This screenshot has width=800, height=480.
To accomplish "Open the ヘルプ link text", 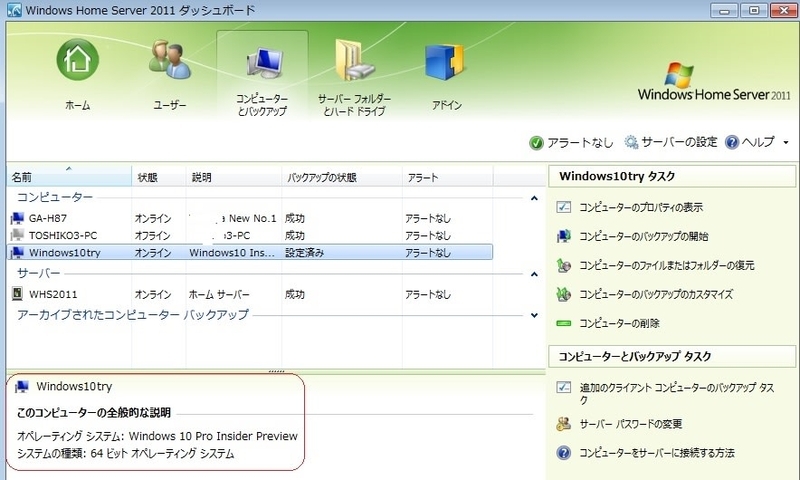I will click(758, 142).
